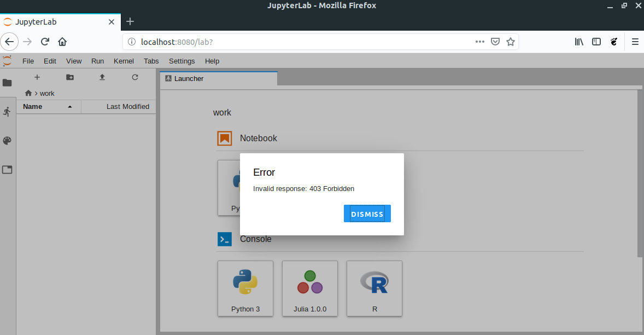Click the Firefox home button
644x335 pixels.
62,42
